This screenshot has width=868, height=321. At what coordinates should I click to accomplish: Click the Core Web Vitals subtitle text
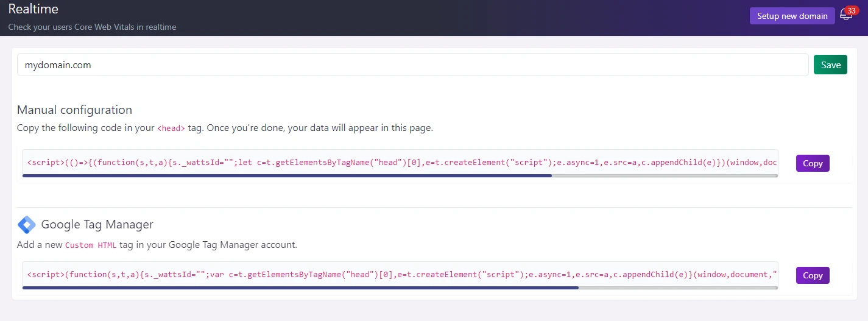(x=92, y=27)
